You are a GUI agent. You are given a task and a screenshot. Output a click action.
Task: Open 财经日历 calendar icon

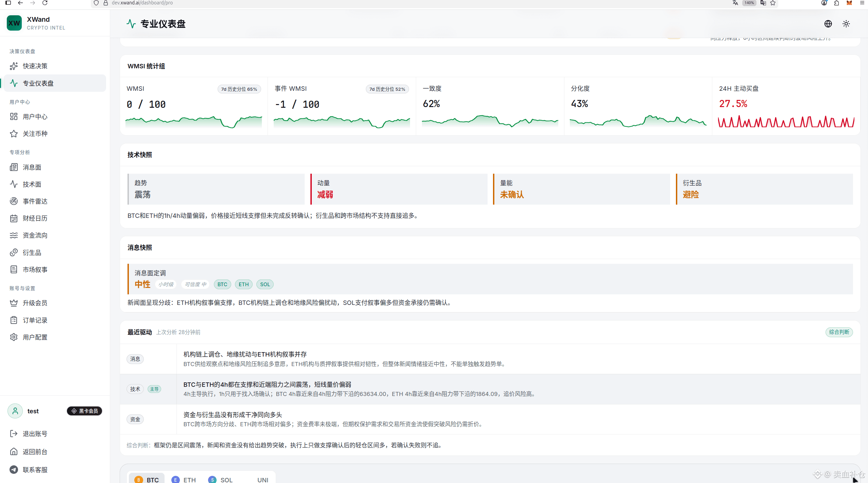click(x=14, y=218)
